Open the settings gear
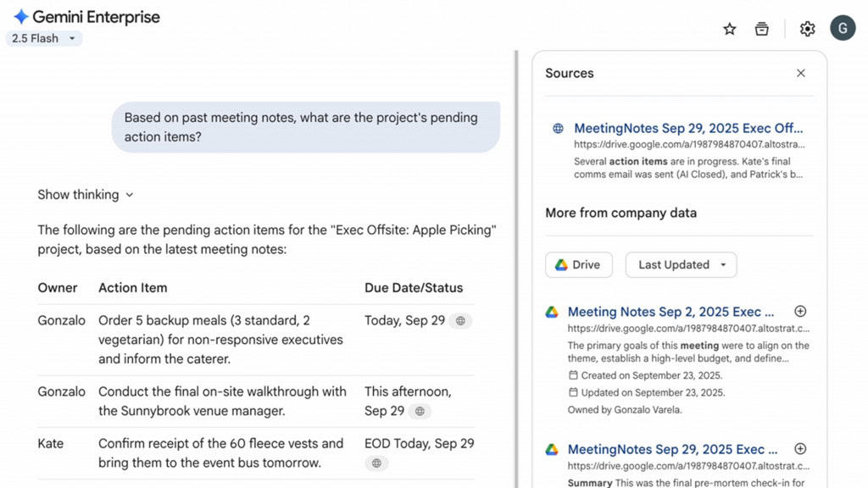 pyautogui.click(x=807, y=29)
